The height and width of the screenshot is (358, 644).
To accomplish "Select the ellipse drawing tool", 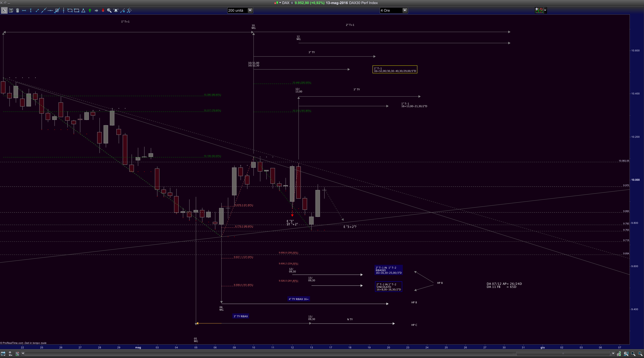I will 70,11.
